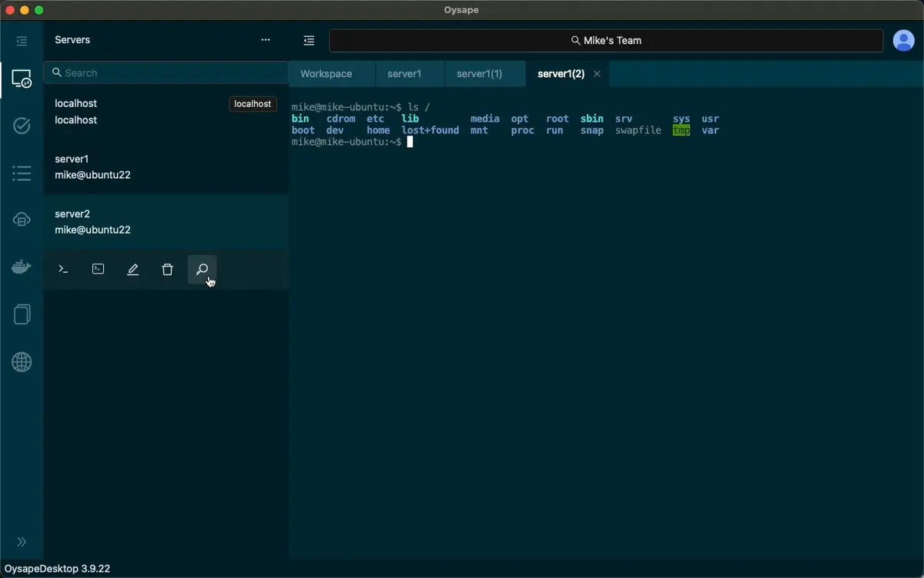924x578 pixels.
Task: Open the globe web icon in the sidebar
Action: pos(22,361)
